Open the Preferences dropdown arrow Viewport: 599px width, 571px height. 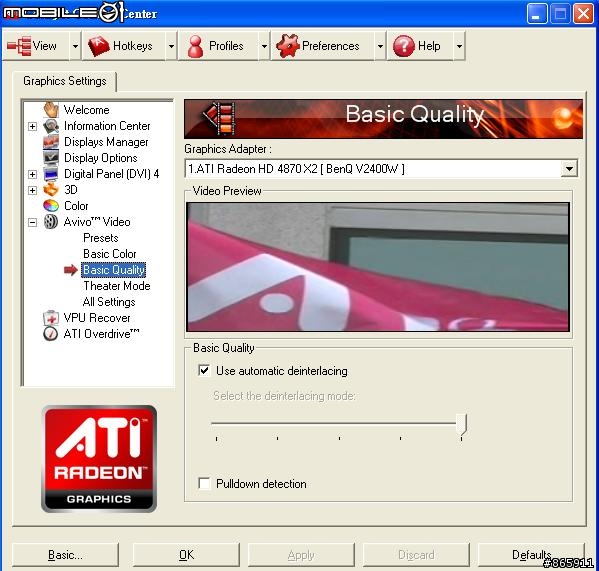pos(380,46)
